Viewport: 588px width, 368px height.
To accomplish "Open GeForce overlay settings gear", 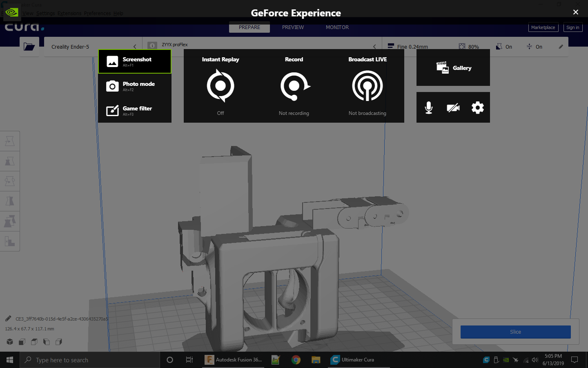I will 478,108.
